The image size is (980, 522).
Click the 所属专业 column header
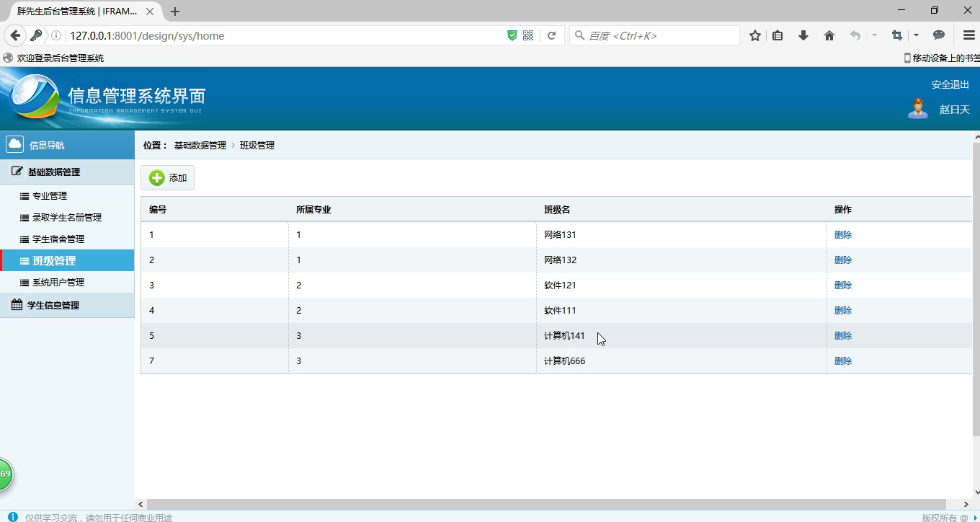[x=313, y=209]
